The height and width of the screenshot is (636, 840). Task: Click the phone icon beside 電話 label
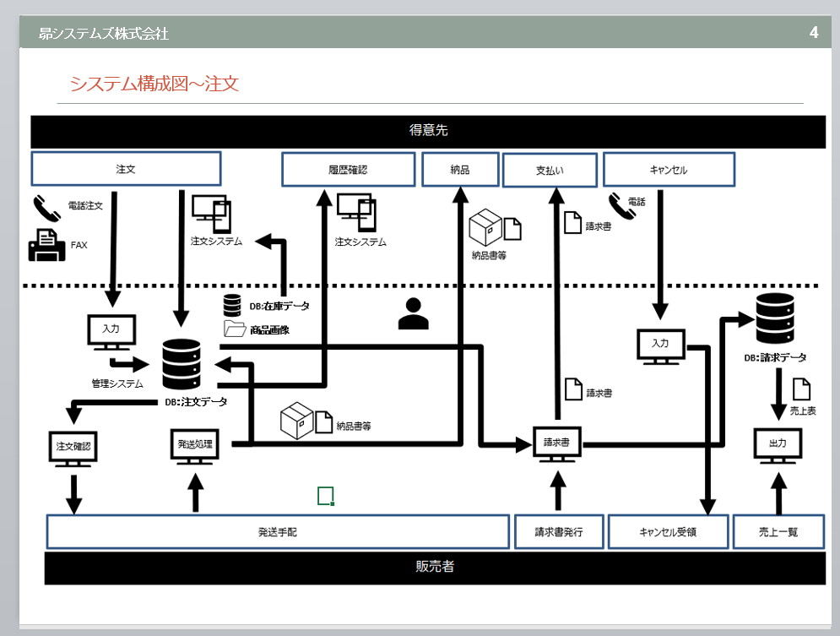(x=621, y=204)
